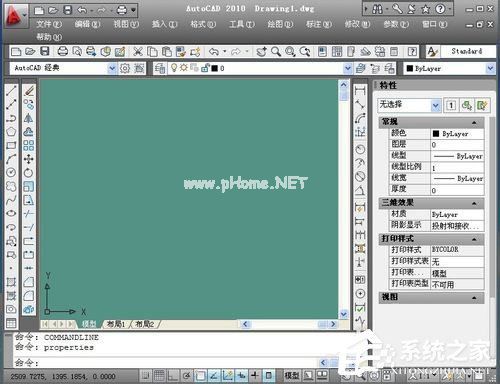Click the Cut scissors icon
500x384 pixels.
[138, 51]
